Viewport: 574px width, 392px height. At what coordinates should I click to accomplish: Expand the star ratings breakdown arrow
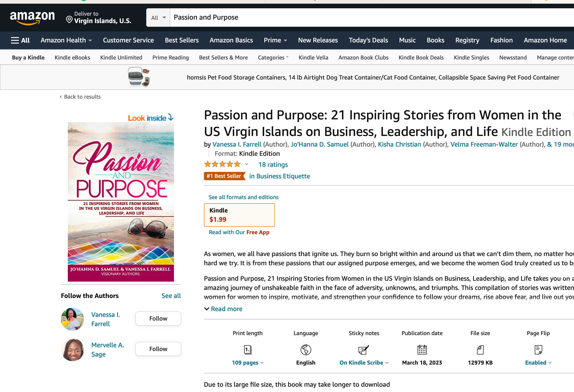pos(246,164)
